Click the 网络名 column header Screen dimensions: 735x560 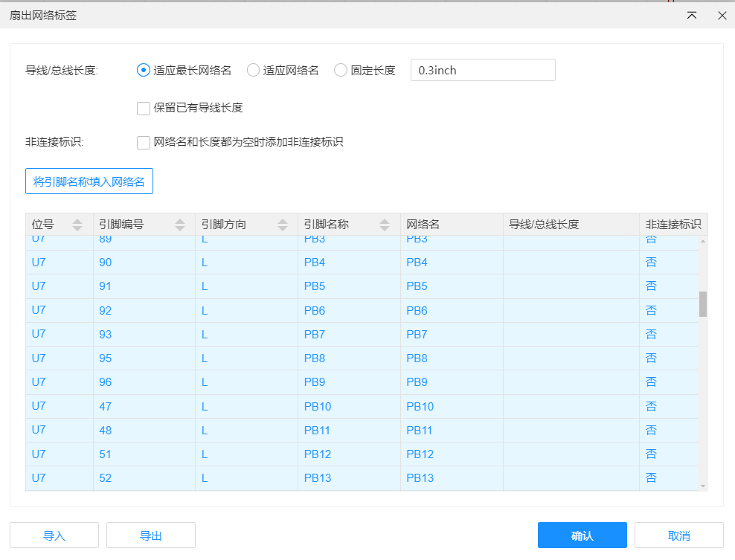tap(452, 225)
